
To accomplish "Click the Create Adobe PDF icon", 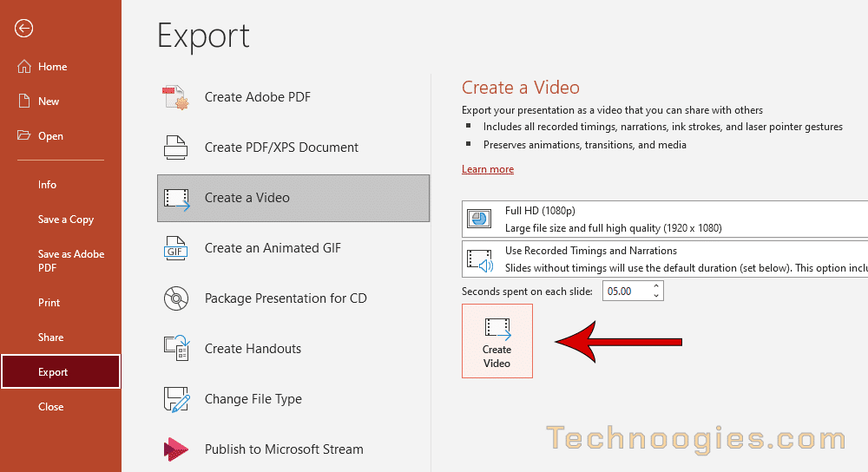I will pyautogui.click(x=176, y=97).
